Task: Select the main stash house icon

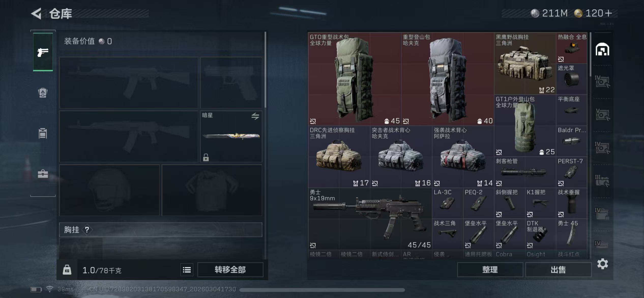Action: tap(602, 49)
